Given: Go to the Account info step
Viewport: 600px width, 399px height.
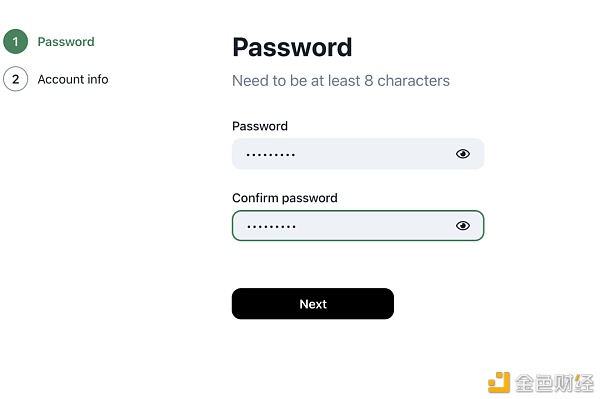Looking at the screenshot, I should (x=73, y=79).
